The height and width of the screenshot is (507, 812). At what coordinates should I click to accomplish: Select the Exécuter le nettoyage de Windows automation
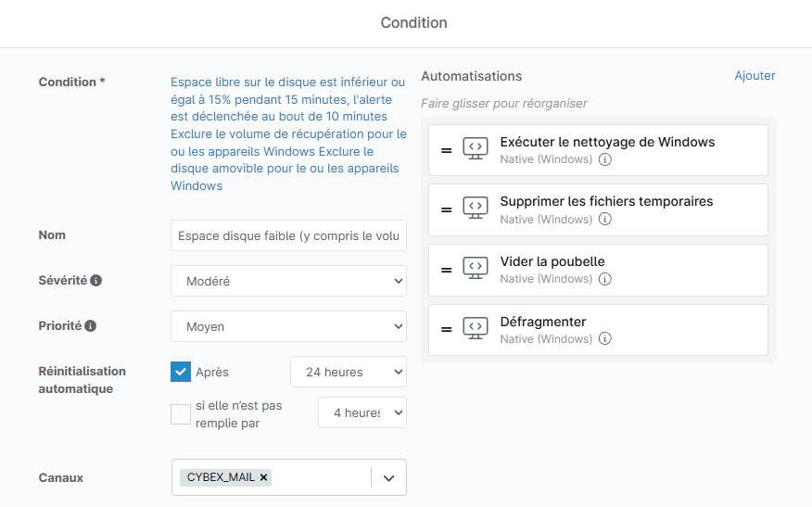(x=607, y=143)
